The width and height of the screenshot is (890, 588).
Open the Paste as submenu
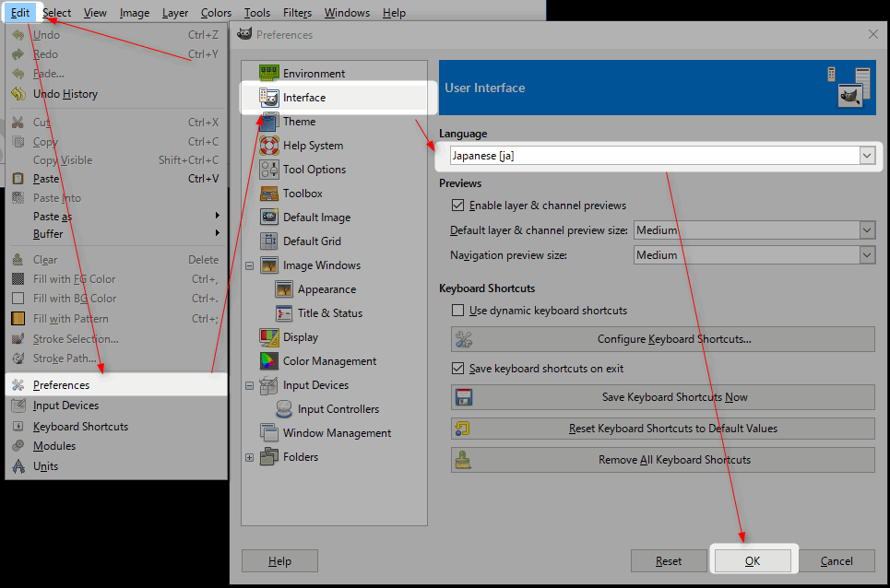tap(116, 216)
